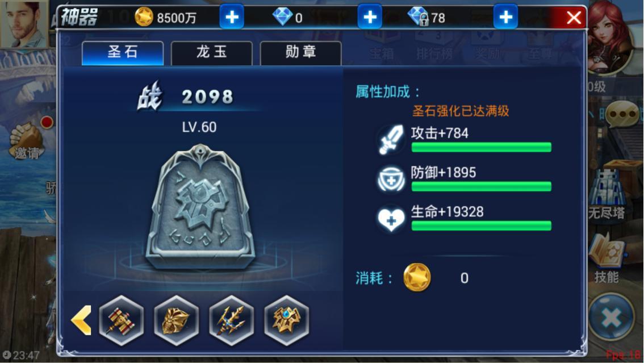Viewport: 644px width, 363px height.
Task: Click the defense 防御 shield icon
Action: pyautogui.click(x=391, y=179)
